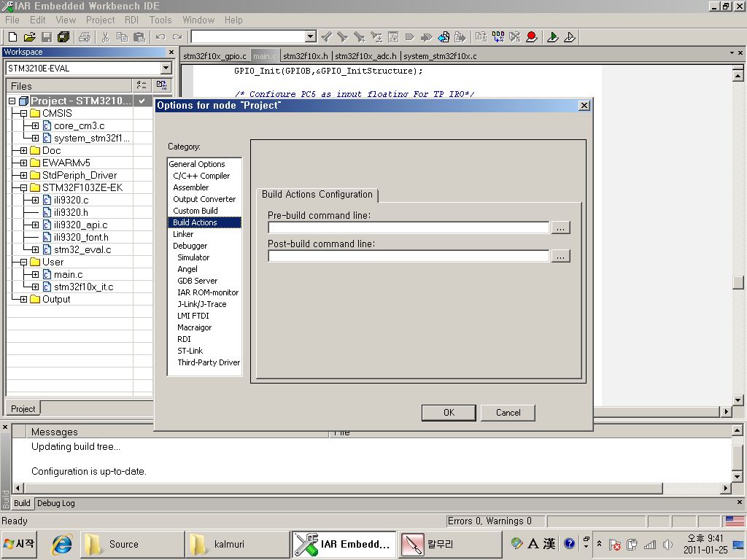
Task: Browse for a post-build command line
Action: click(561, 256)
